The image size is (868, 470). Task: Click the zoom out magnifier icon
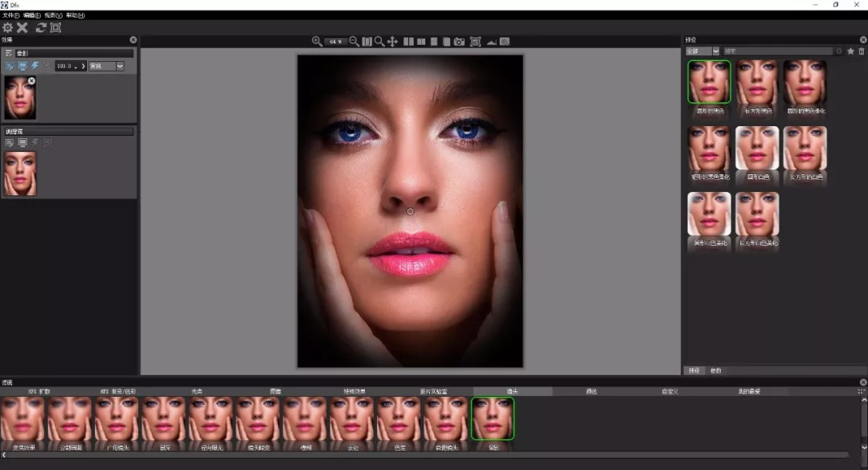[354, 42]
